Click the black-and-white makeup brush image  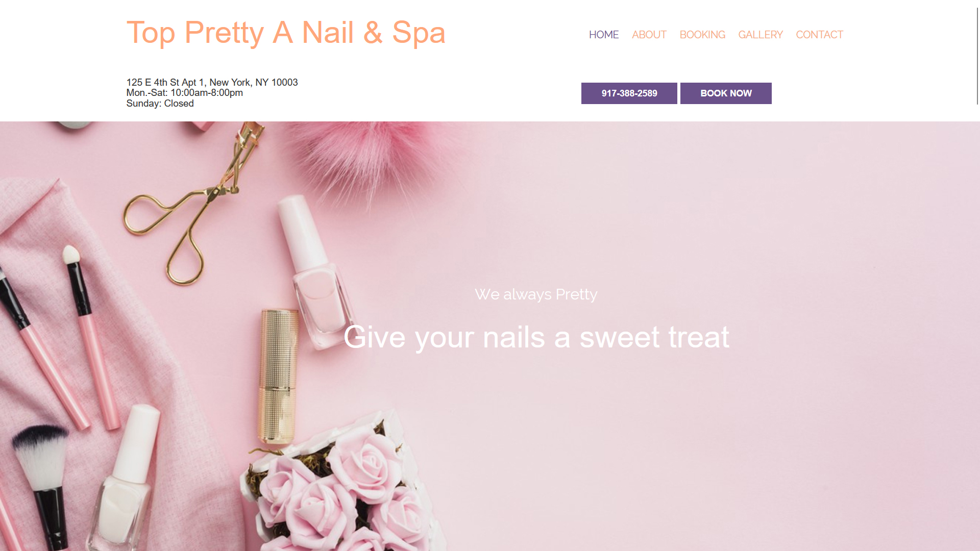coord(43,485)
